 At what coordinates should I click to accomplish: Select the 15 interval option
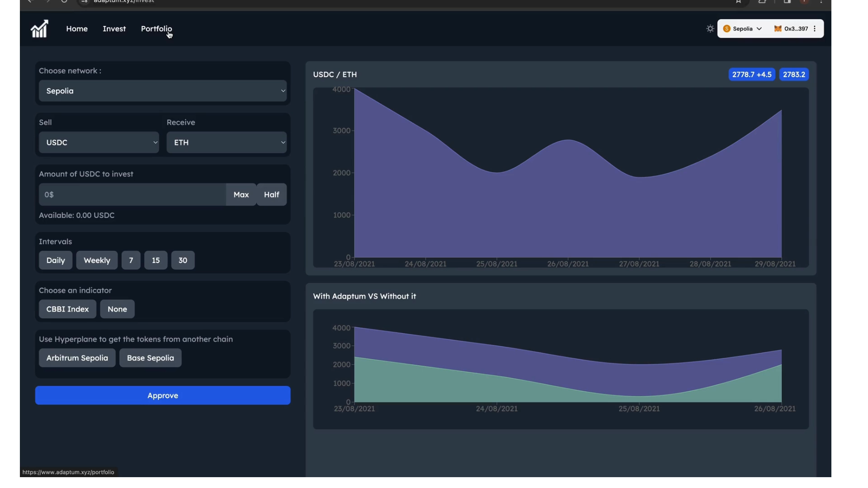(156, 260)
